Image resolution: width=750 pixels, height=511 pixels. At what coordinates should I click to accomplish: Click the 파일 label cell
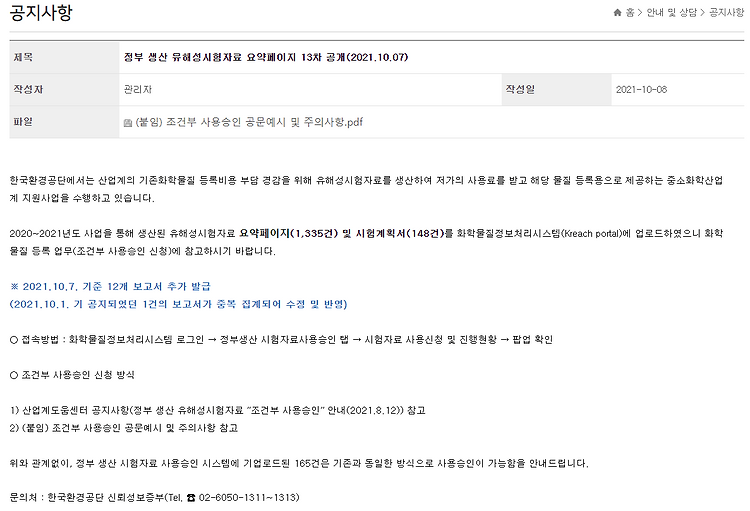coord(64,122)
